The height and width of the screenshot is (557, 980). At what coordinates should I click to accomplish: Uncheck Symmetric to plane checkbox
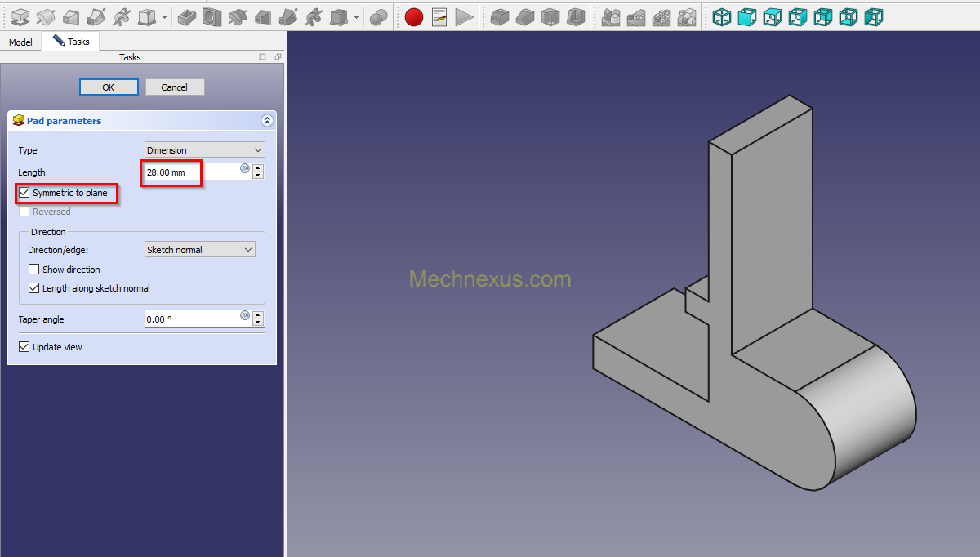[24, 194]
